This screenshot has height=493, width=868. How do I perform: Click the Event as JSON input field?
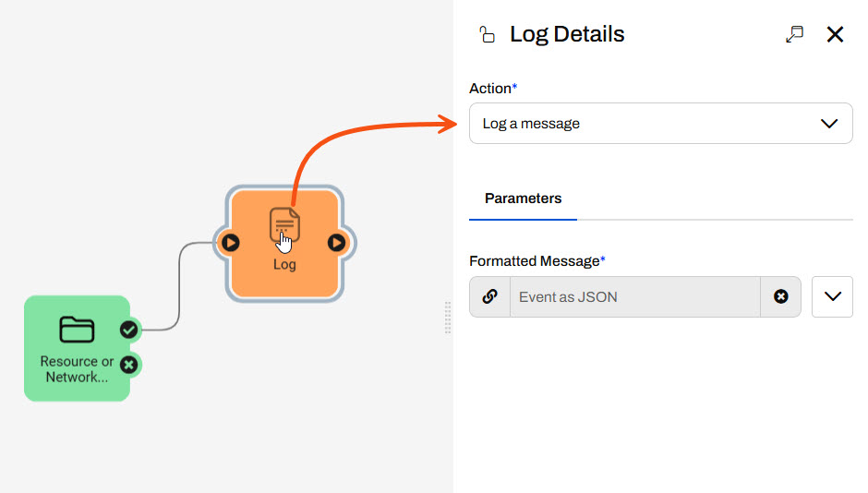point(634,296)
